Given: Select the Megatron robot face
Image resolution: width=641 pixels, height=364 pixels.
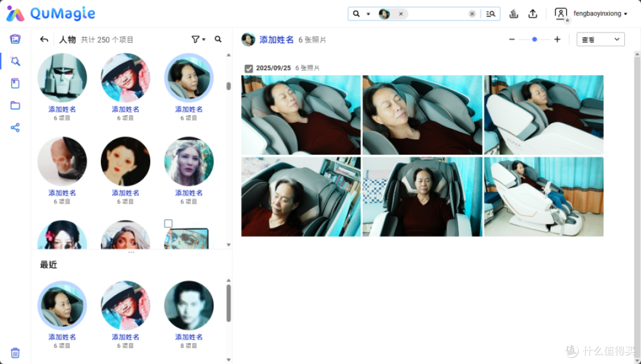Looking at the screenshot, I should click(62, 78).
